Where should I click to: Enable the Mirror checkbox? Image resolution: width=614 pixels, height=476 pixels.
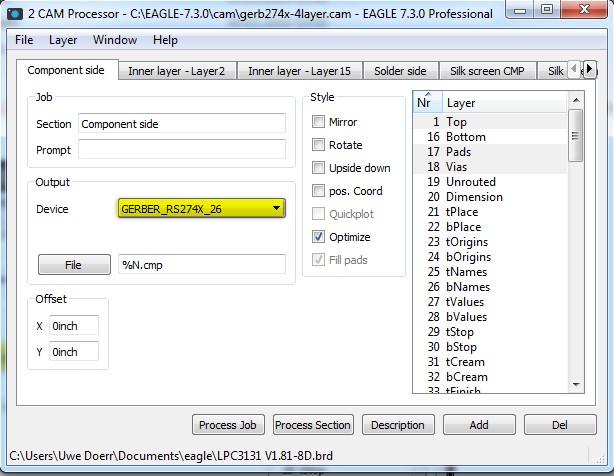click(x=320, y=122)
